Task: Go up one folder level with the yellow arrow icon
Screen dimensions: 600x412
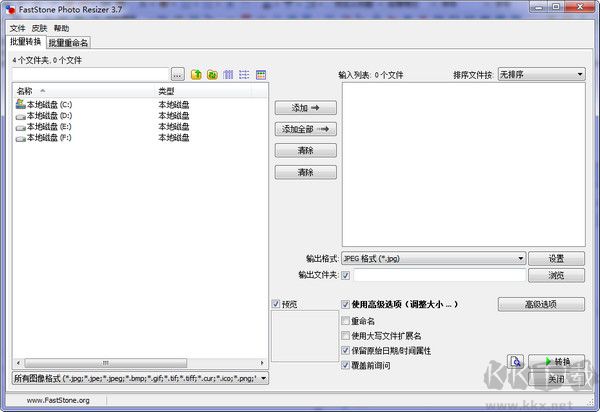Action: (196, 75)
